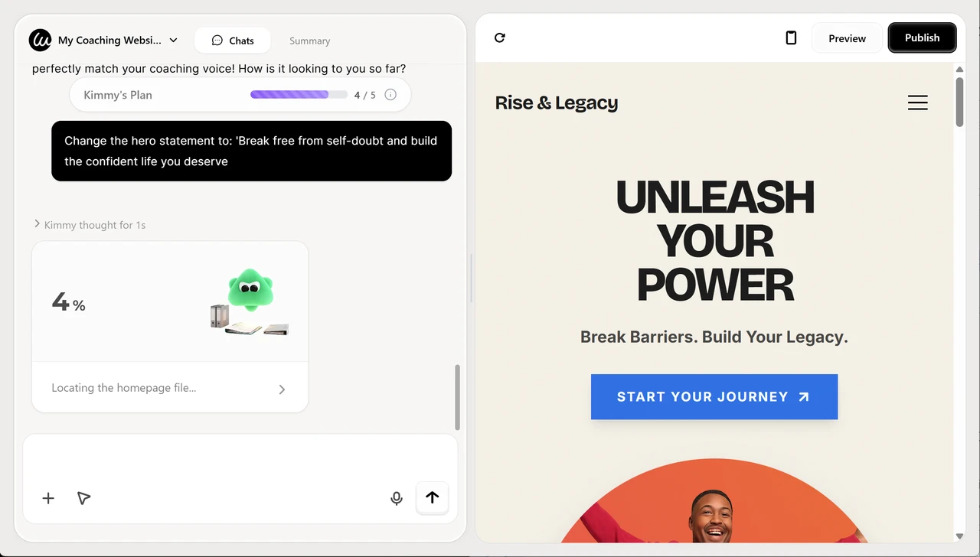Click the refresh preview icon

tap(500, 37)
